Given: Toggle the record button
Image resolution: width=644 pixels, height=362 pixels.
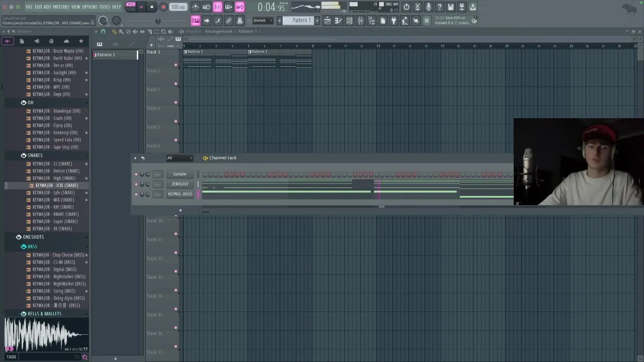Looking at the screenshot, I should click(163, 7).
